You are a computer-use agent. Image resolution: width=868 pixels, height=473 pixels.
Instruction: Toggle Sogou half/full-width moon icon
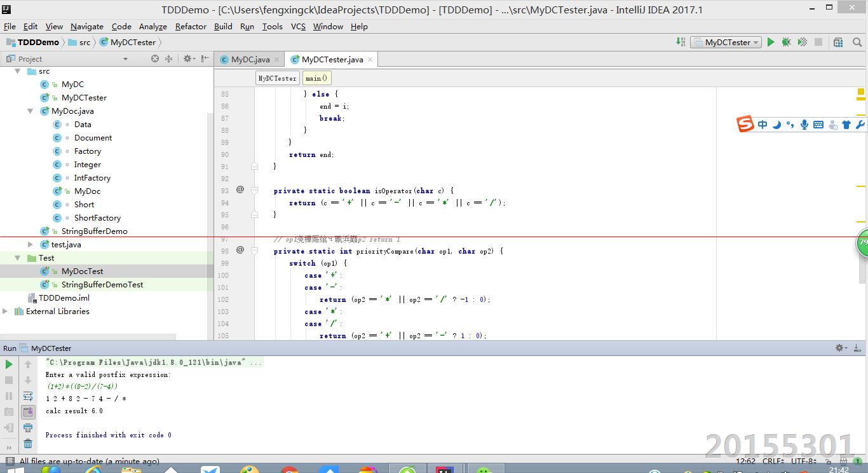click(776, 125)
